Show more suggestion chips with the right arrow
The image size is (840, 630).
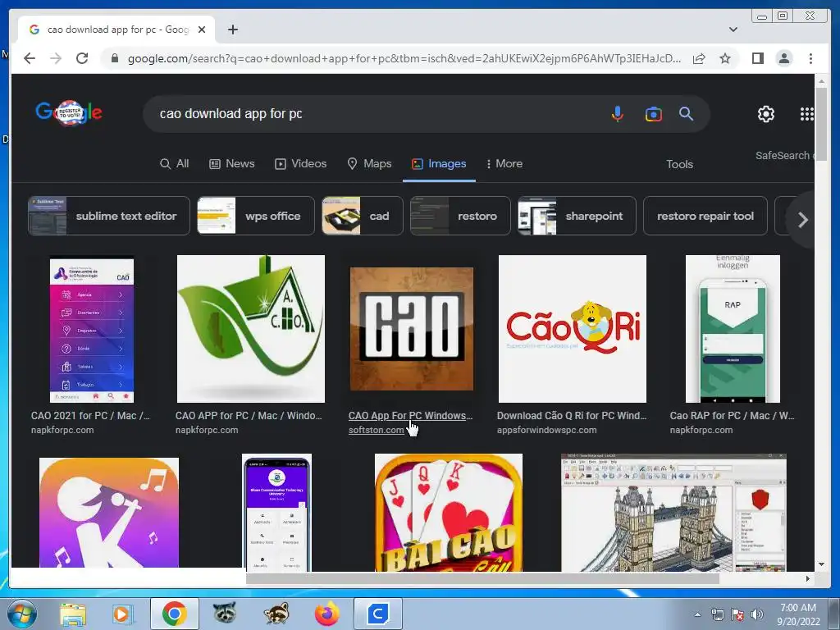[802, 220]
